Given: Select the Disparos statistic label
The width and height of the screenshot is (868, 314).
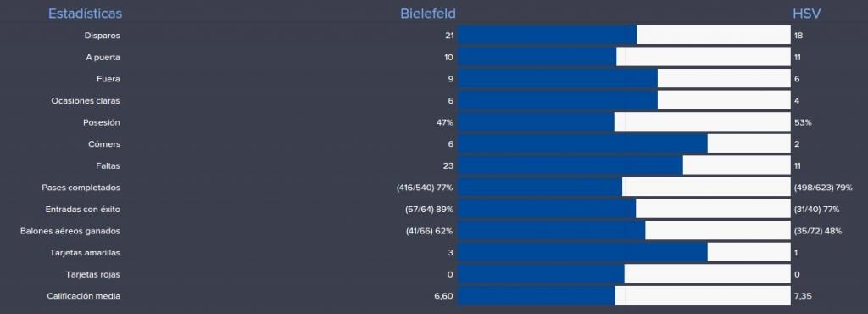Looking at the screenshot, I should coord(102,36).
